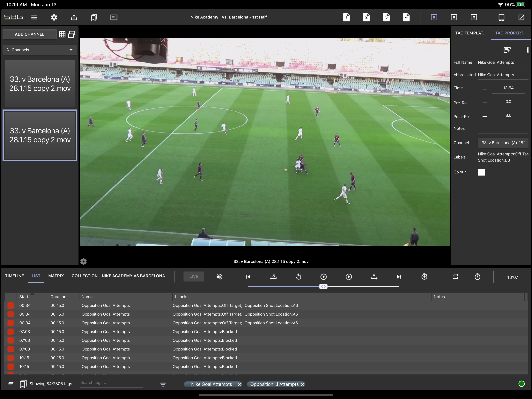Select the first Barcelona channel thumbnail
The image size is (532, 399).
[x=40, y=84]
